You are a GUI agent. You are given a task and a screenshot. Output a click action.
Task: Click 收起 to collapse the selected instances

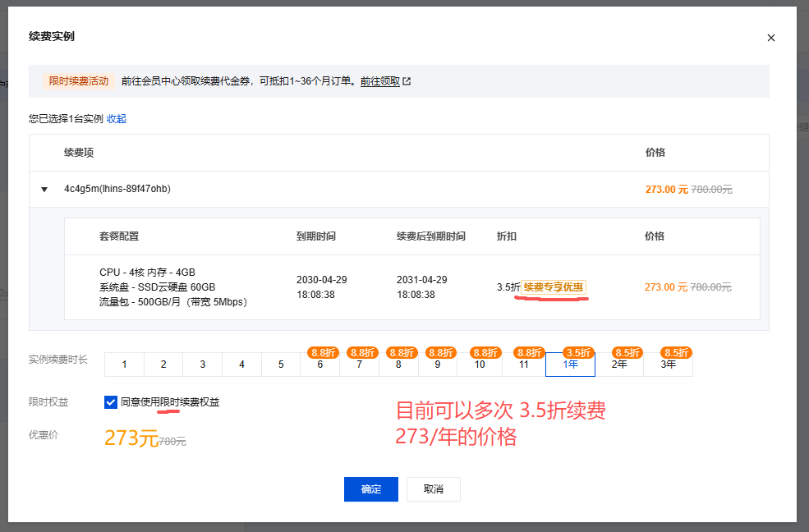click(x=116, y=118)
